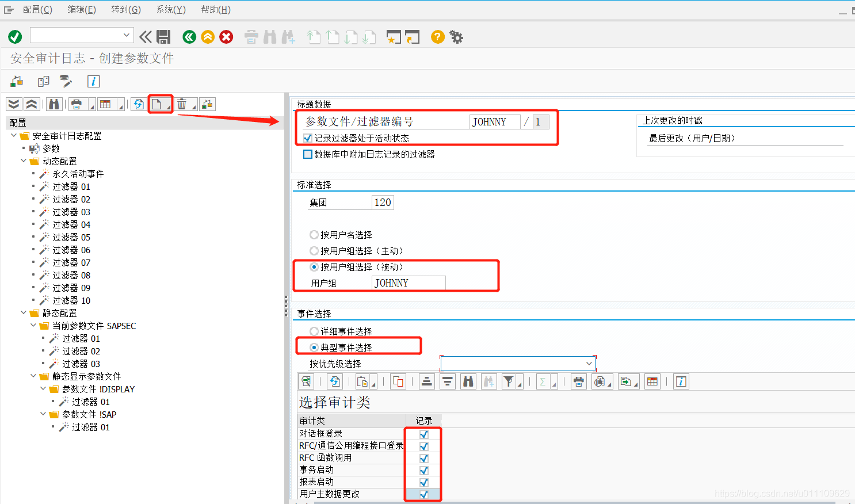Collapse the 安全审计日志配置 tree node
This screenshot has height=504, width=855.
pos(14,136)
